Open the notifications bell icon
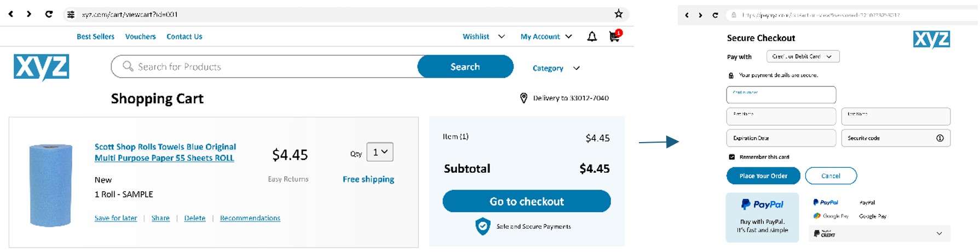The height and width of the screenshot is (252, 980). point(592,37)
